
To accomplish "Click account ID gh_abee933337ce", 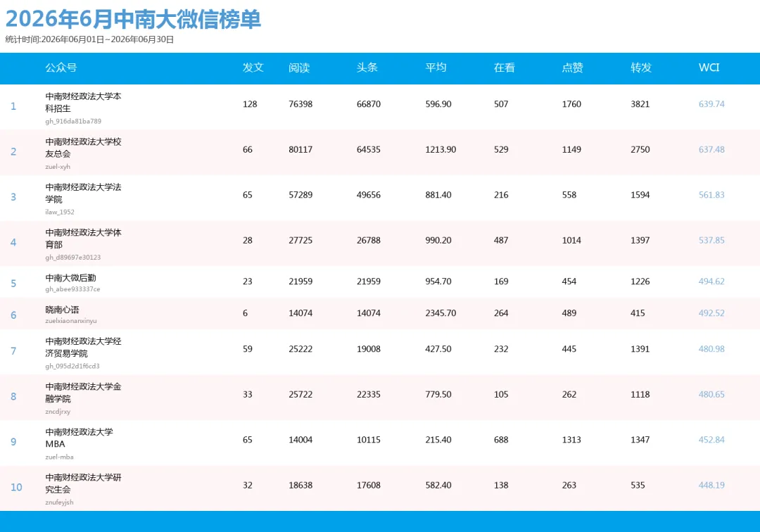I will [72, 289].
